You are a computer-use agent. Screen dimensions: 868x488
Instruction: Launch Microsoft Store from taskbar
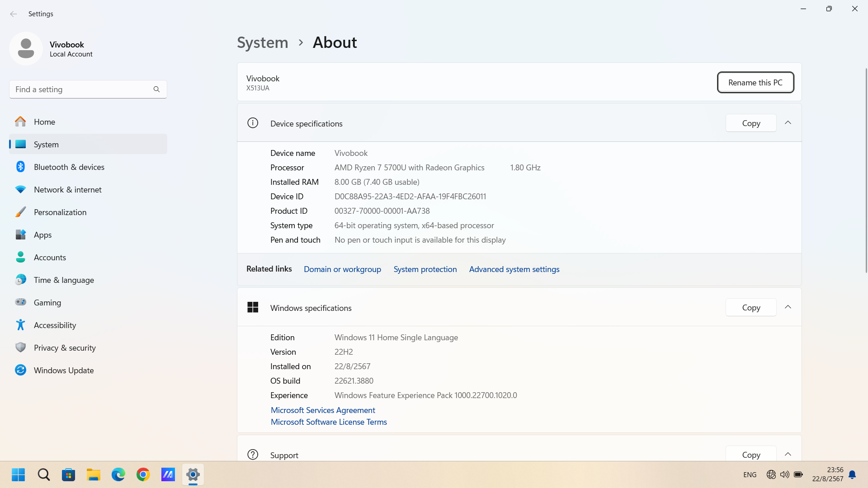pyautogui.click(x=68, y=474)
